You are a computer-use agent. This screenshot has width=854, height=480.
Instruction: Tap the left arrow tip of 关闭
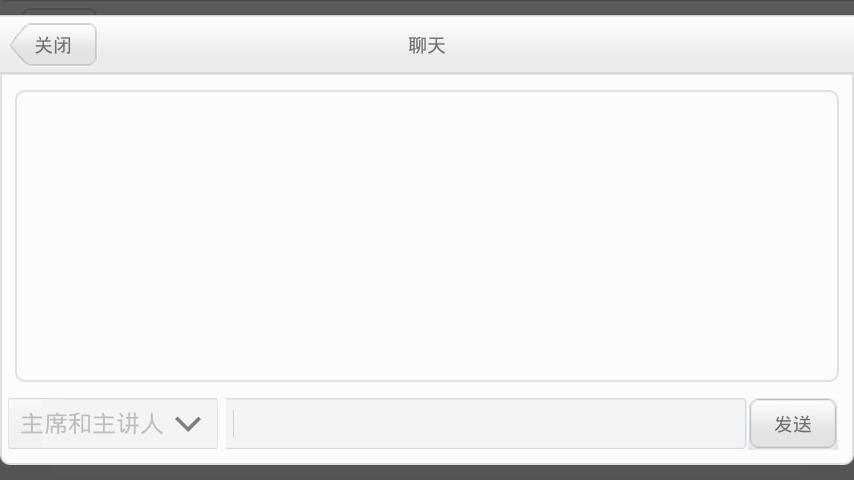click(x=15, y=45)
